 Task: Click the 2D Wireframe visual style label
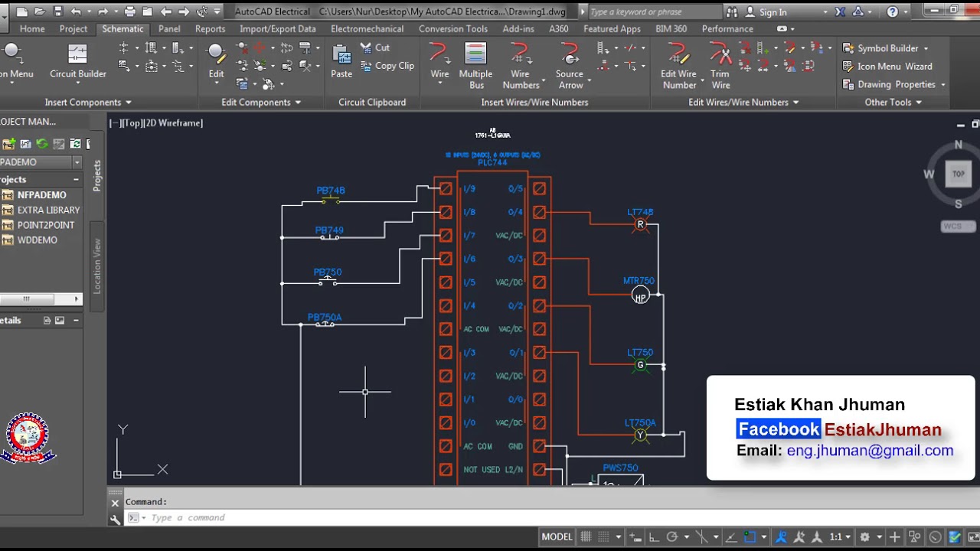coord(175,123)
